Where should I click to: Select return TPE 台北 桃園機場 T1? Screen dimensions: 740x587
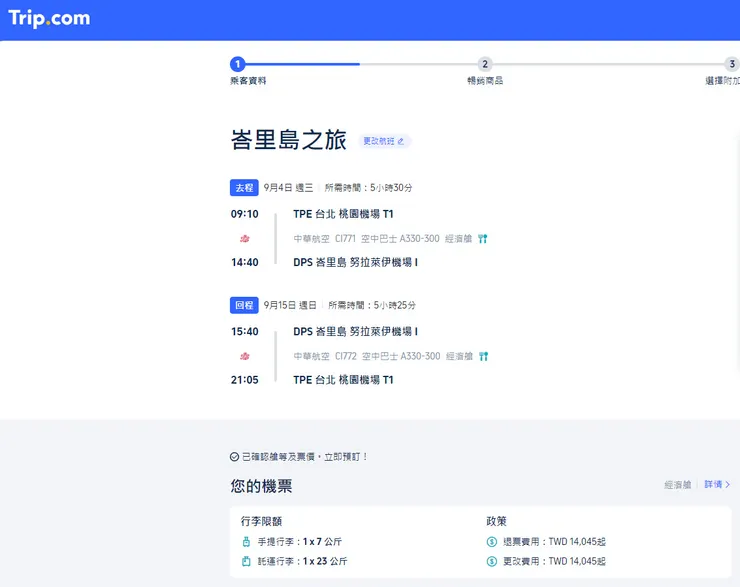pos(343,380)
